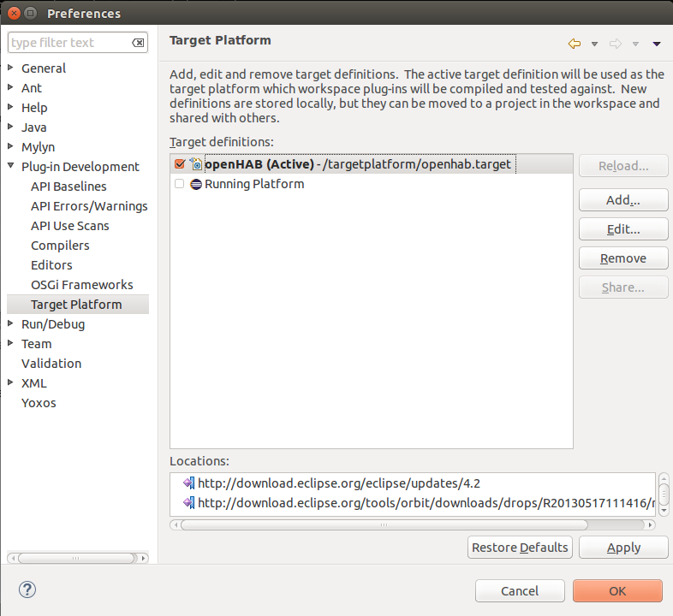Click the openHAB target definition icon

click(195, 164)
